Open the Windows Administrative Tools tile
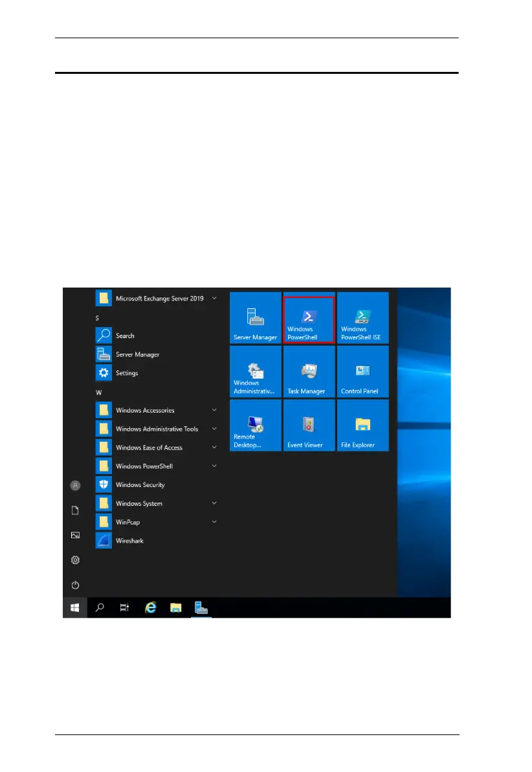Viewport: 532px width, 772px height. pos(256,371)
